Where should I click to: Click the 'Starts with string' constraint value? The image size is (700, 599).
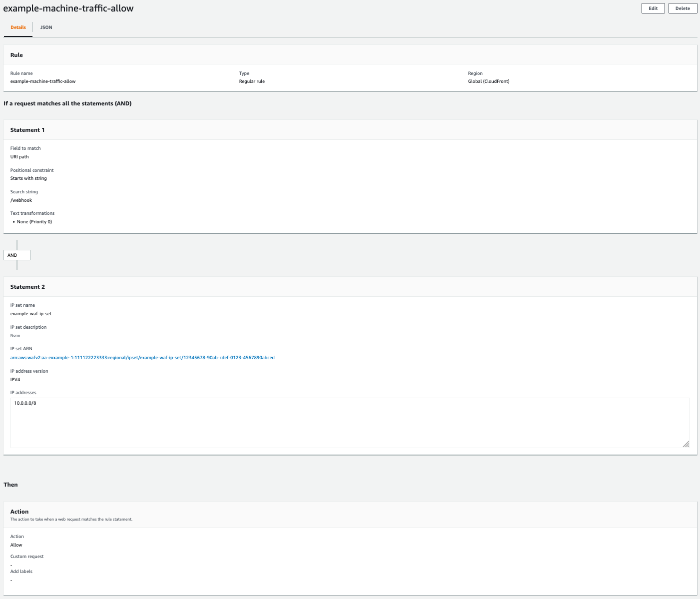(28, 178)
